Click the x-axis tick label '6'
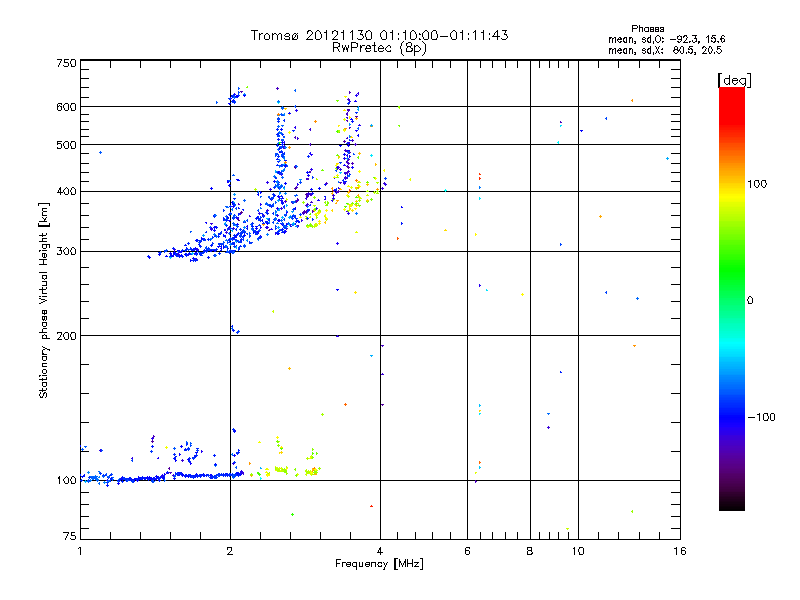800x600 pixels. coord(467,551)
